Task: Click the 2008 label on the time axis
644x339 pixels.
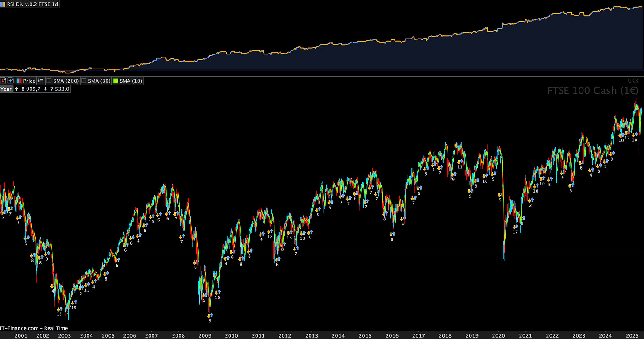Action: pos(178,335)
